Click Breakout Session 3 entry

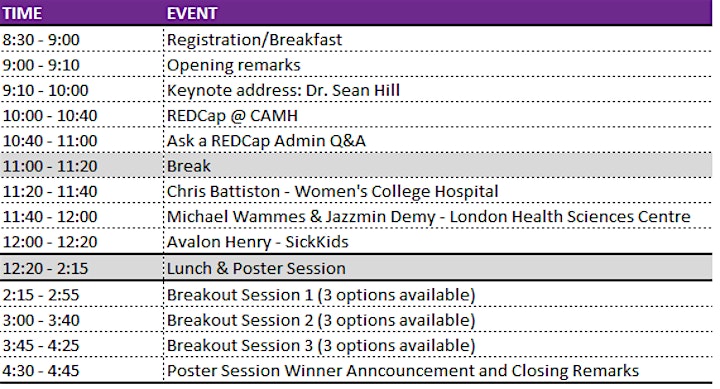[x=321, y=345]
